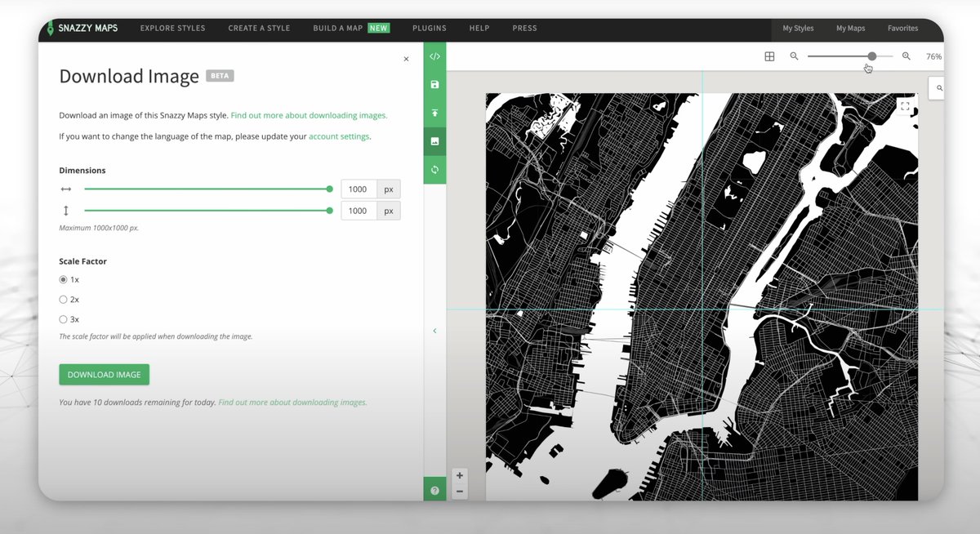980x534 pixels.
Task: Click the Snazzy Maps logo
Action: [82, 28]
